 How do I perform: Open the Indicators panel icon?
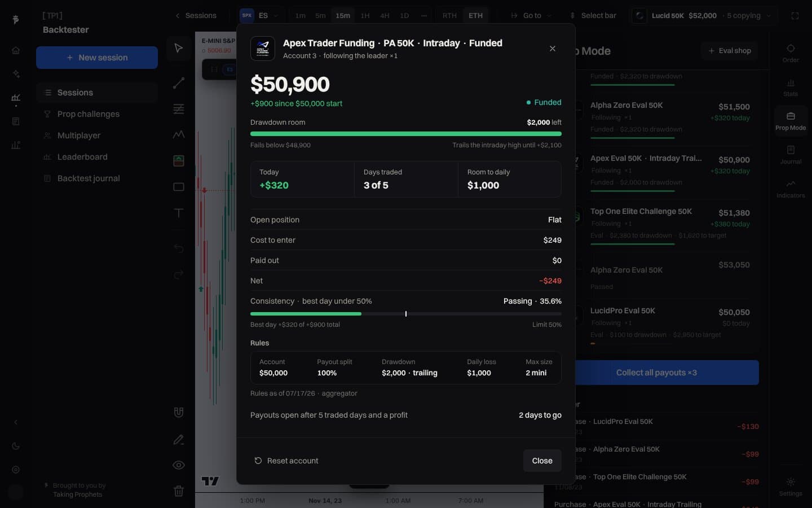791,189
